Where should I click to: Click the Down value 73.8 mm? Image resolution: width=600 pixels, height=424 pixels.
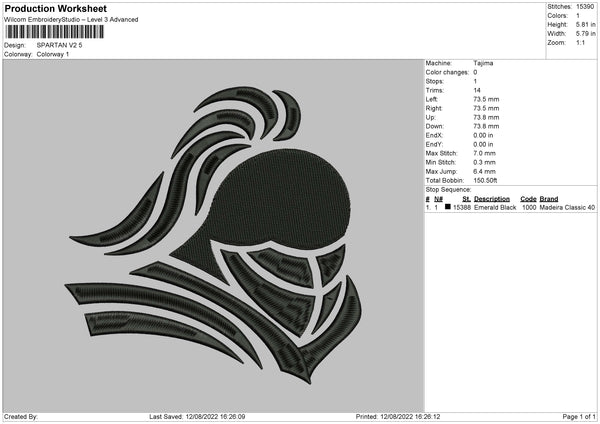[x=486, y=126]
